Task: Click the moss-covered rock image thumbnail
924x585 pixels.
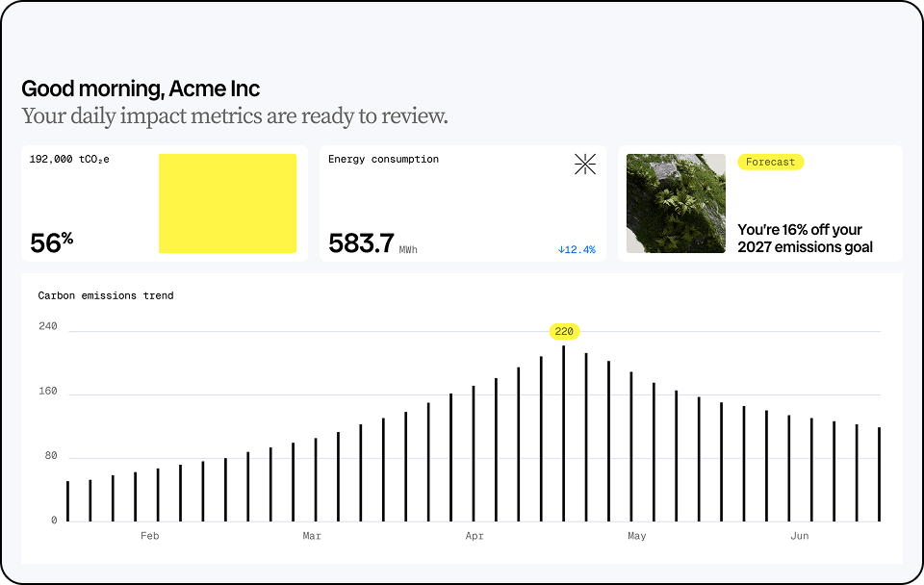Action: point(675,203)
